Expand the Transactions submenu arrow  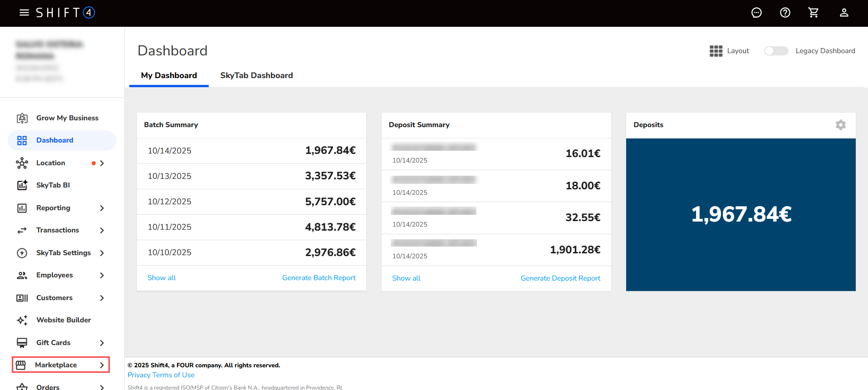(x=102, y=230)
